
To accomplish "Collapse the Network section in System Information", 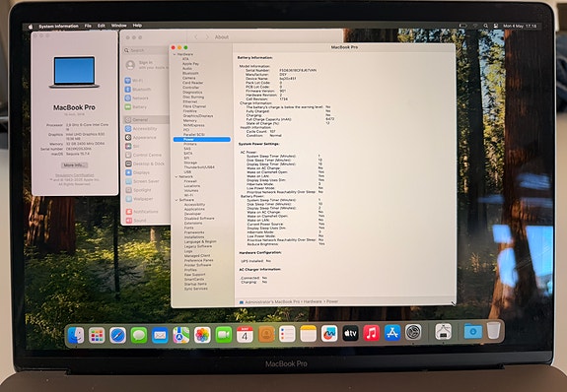I will (177, 176).
